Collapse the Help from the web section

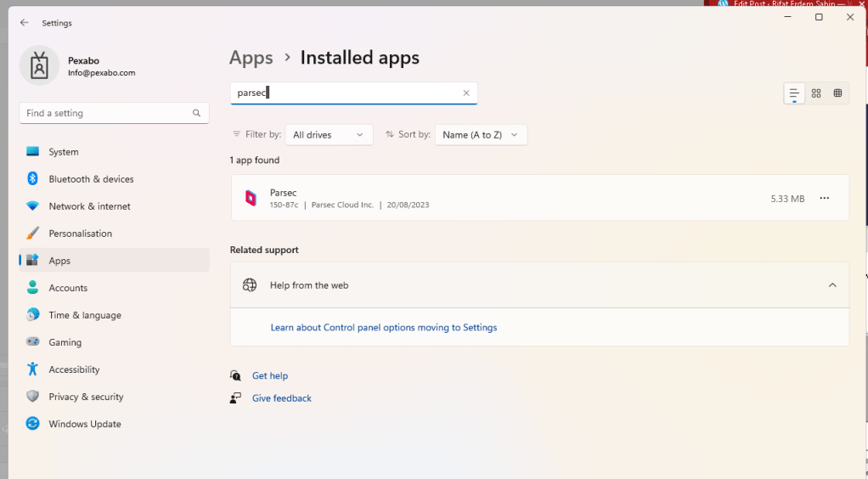pos(832,285)
